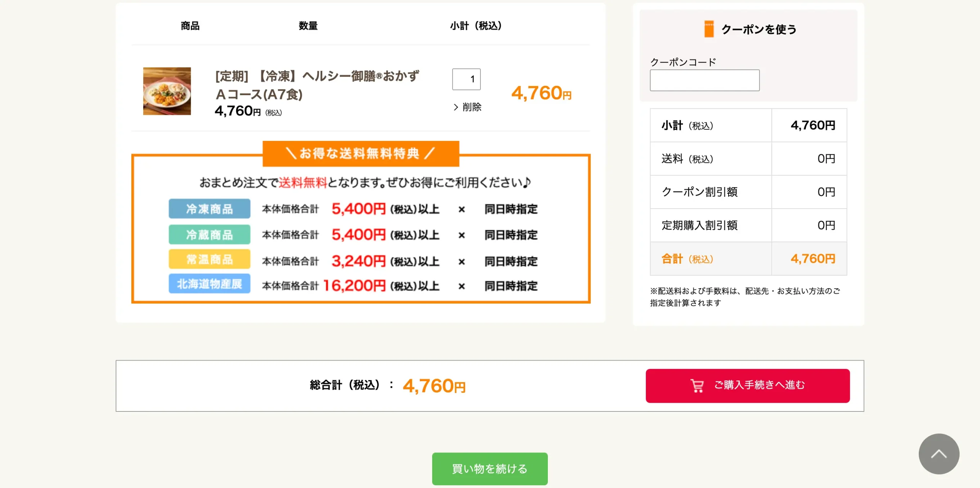
Task: Click the 送料 (税込) row
Action: pos(748,158)
